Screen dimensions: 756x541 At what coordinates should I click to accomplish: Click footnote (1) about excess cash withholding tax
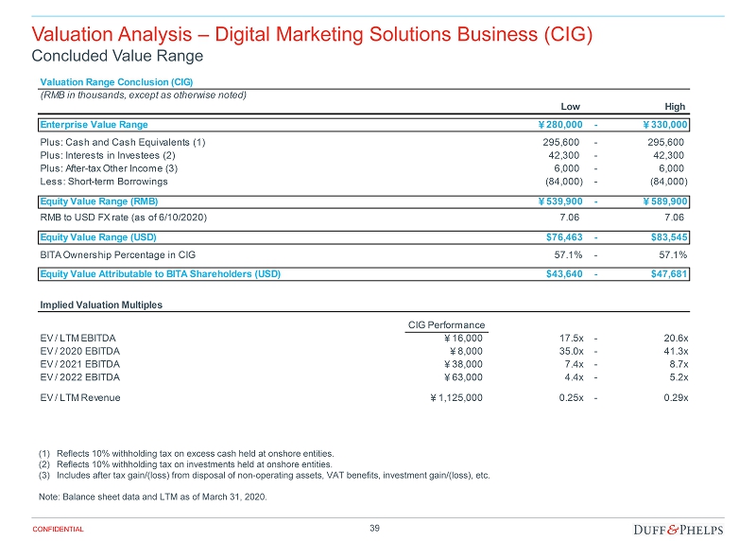[x=186, y=454]
